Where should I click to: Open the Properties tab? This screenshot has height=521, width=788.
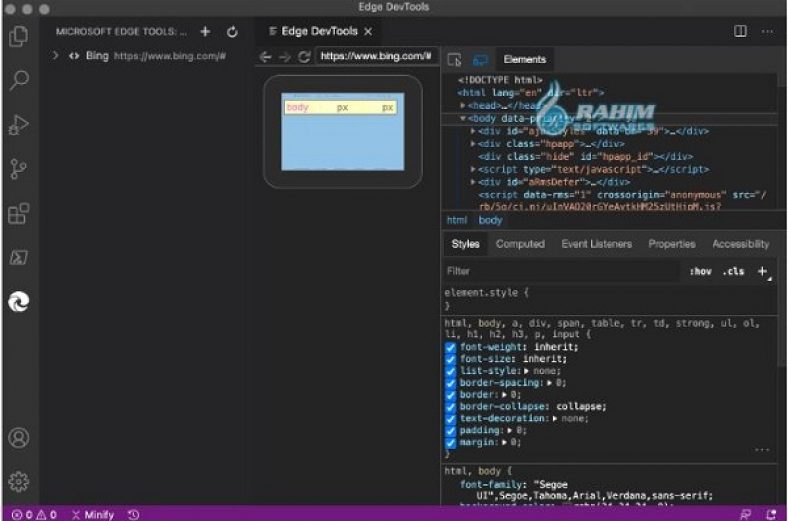click(672, 244)
